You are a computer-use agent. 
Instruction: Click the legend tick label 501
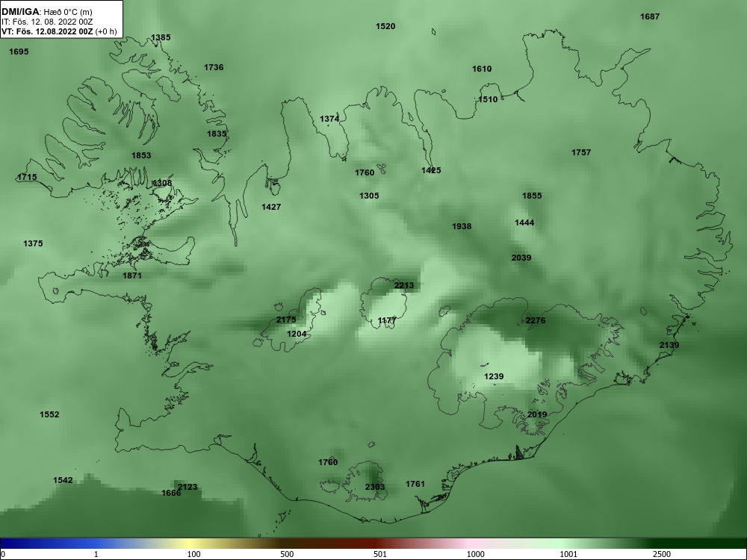380,554
